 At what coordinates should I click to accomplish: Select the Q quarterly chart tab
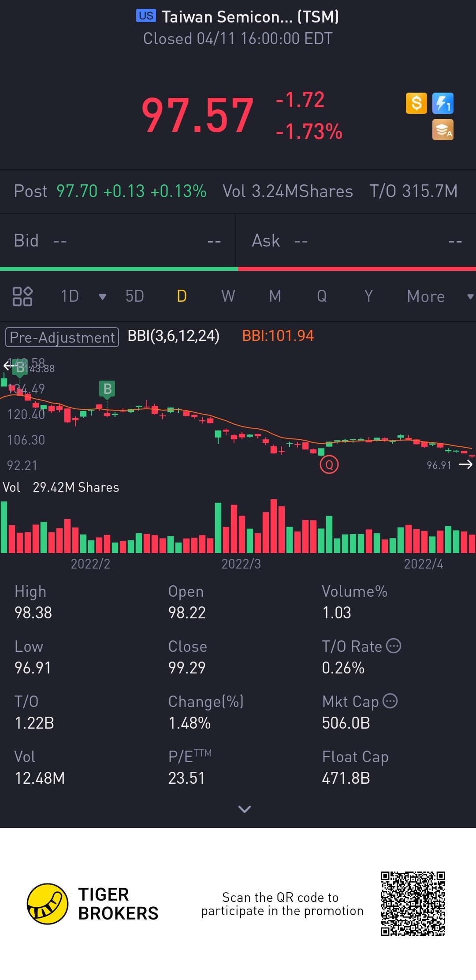coord(322,296)
